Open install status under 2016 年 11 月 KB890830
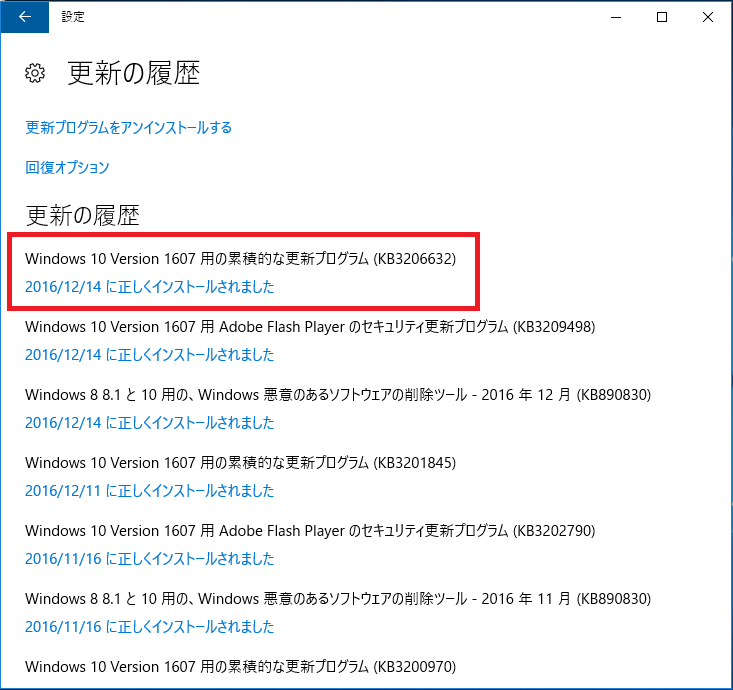This screenshot has width=733, height=690. tap(150, 626)
